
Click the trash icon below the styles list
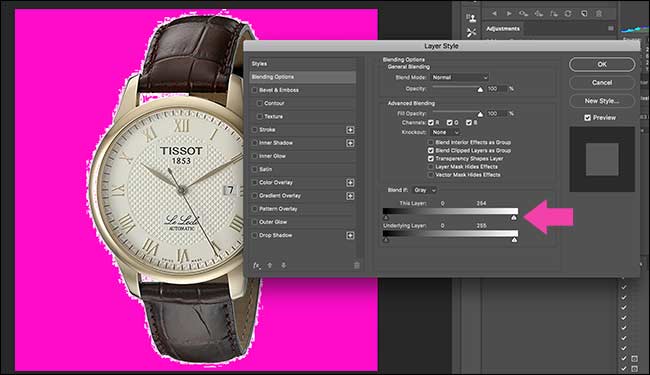click(x=357, y=265)
